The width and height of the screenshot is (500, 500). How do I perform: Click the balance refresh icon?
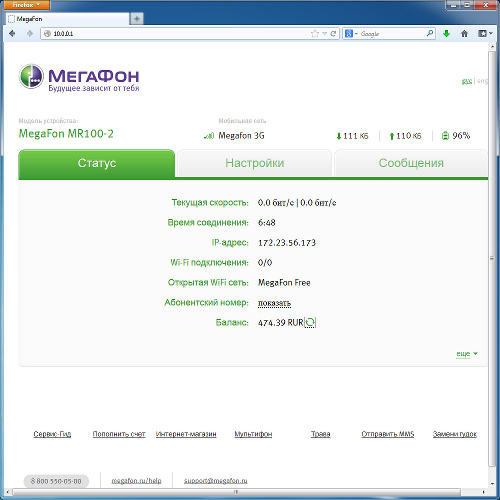(310, 322)
